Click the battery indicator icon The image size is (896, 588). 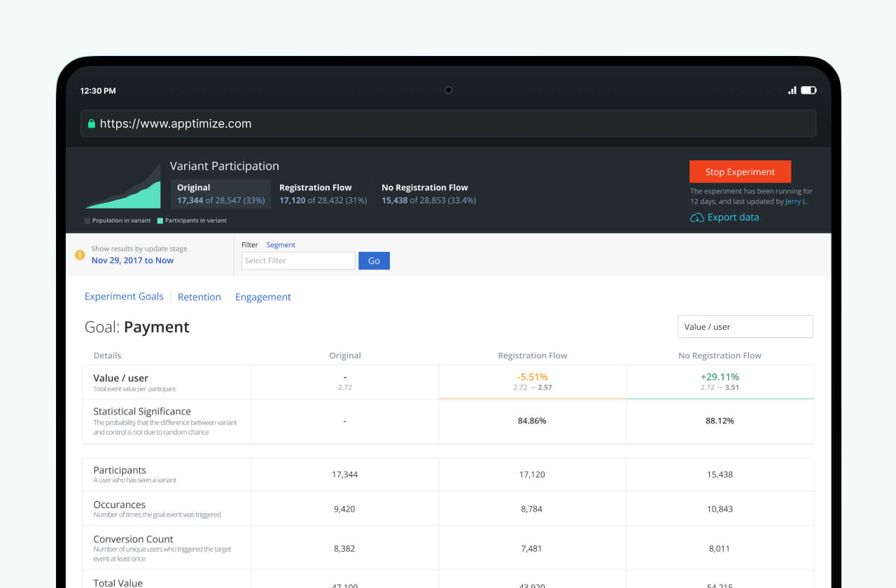coord(809,90)
